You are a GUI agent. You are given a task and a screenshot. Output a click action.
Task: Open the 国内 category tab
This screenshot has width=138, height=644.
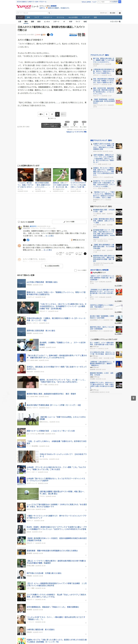[26, 22]
